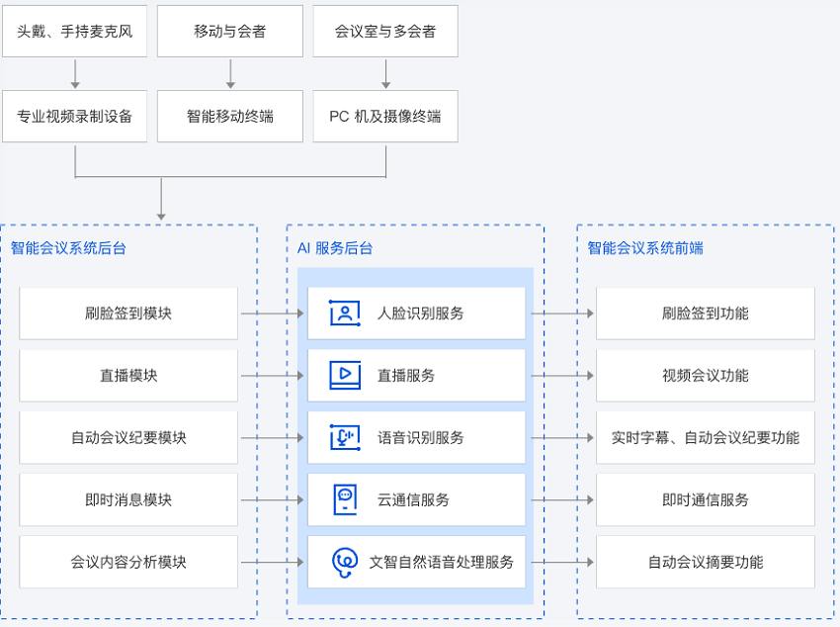Image resolution: width=840 pixels, height=627 pixels.
Task: Select the 自动会议纪要模块 box
Action: [128, 437]
